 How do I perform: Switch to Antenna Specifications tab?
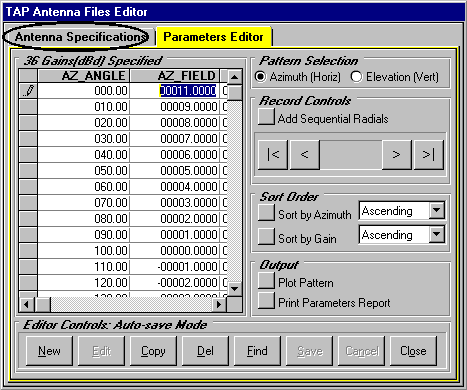point(79,37)
